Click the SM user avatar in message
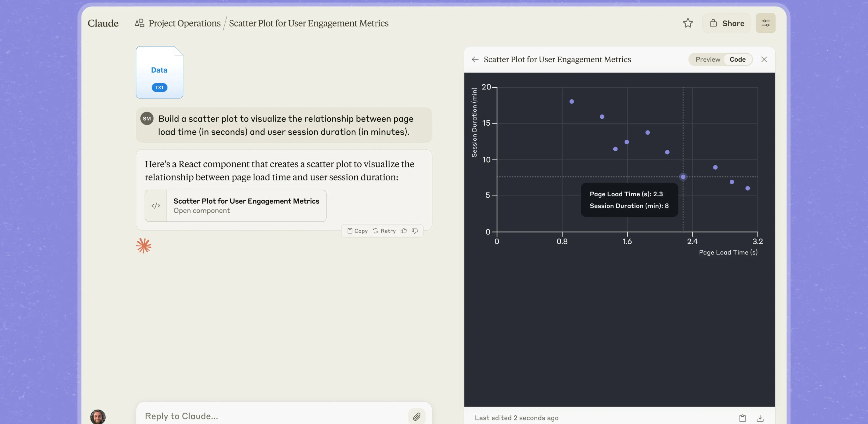 (x=147, y=118)
